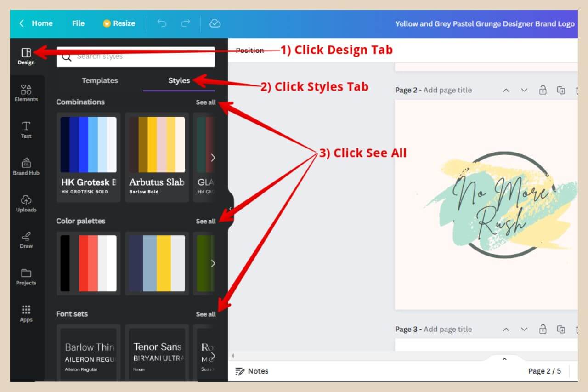Move Page 3 down
The image size is (588, 392).
point(524,329)
